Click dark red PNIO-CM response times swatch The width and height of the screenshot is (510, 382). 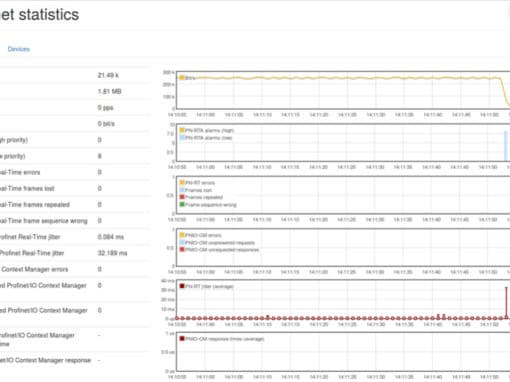182,339
